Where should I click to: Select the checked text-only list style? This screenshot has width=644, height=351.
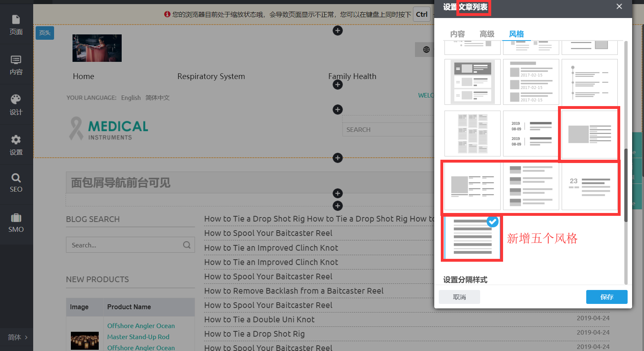[x=472, y=238]
